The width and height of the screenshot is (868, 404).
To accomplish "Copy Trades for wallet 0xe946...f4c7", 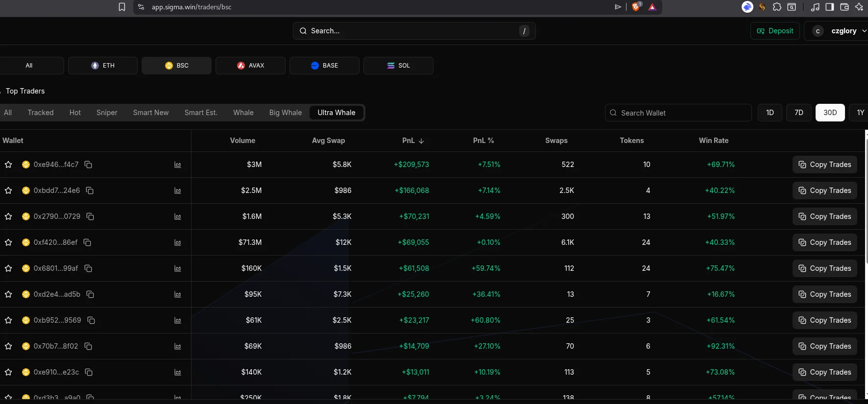I will coord(825,165).
